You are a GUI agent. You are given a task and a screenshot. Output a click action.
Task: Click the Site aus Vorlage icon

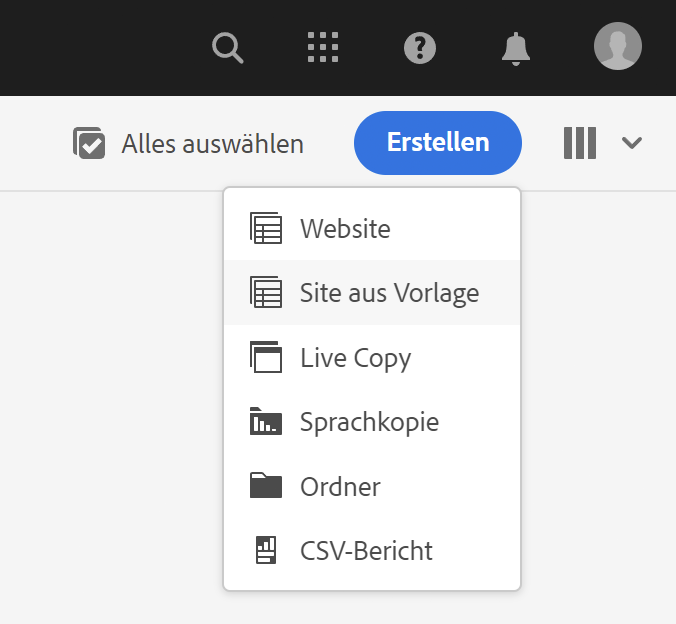coord(266,293)
